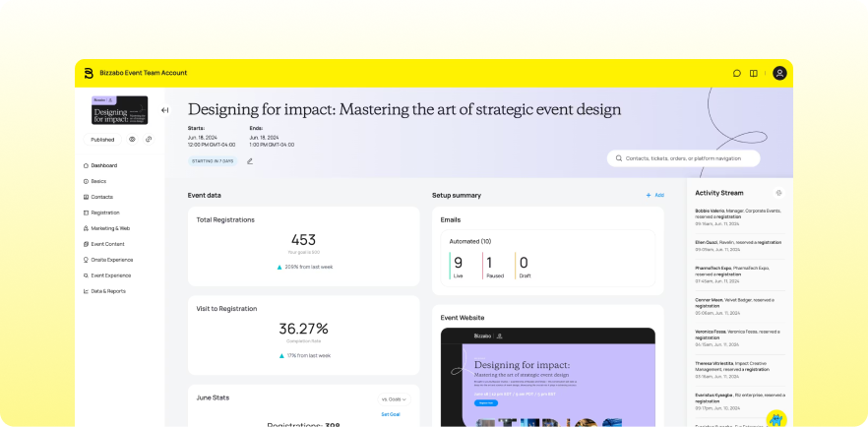Screen dimensions: 868x427
Task: Click Add in Setup summary
Action: pos(655,195)
